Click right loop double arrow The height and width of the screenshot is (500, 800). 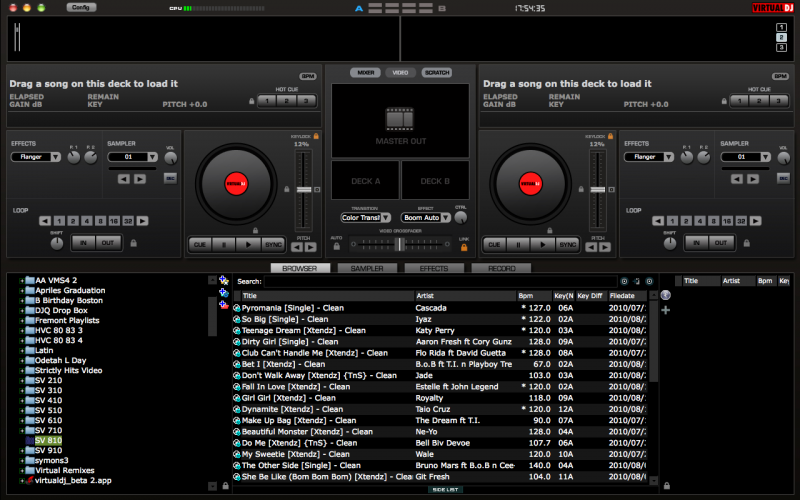coord(756,221)
